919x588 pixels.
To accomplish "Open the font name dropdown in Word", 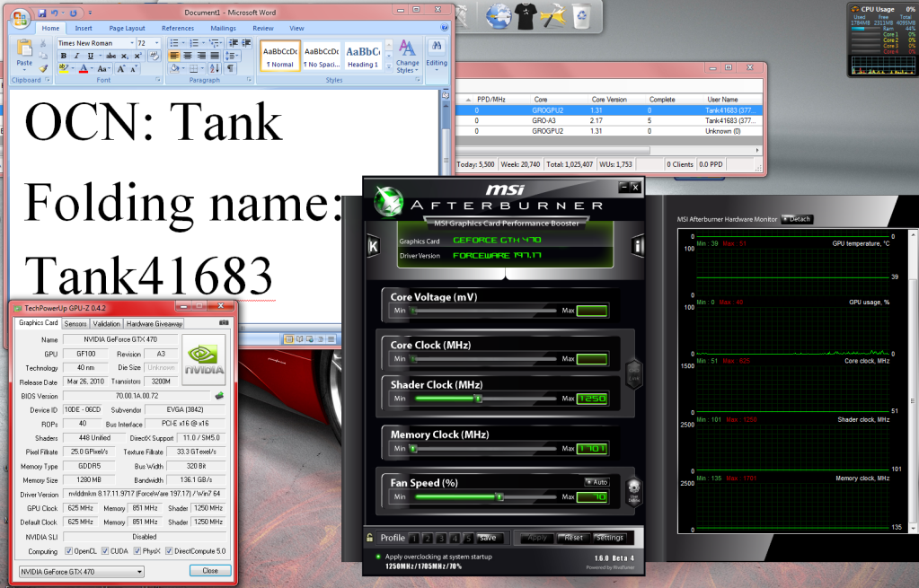I will click(x=132, y=43).
